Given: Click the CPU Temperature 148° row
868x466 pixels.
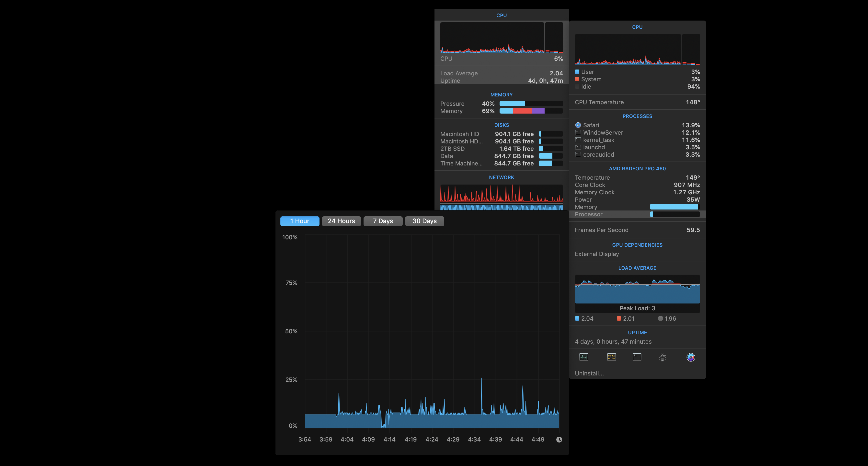Looking at the screenshot, I should click(x=637, y=102).
